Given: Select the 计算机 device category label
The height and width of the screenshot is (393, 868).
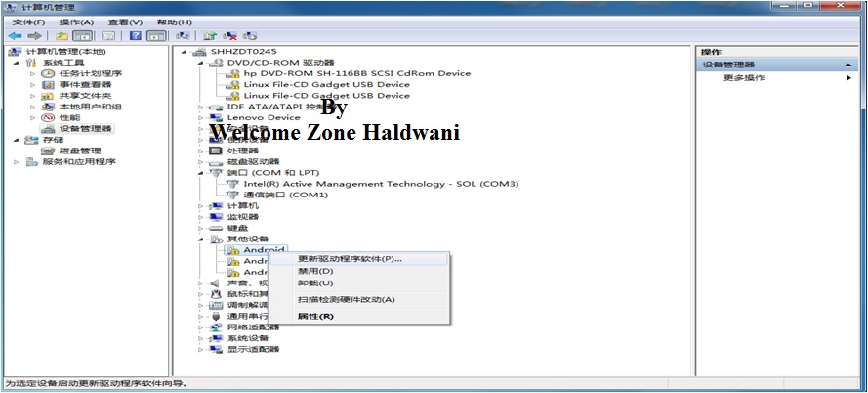Looking at the screenshot, I should pyautogui.click(x=243, y=205).
